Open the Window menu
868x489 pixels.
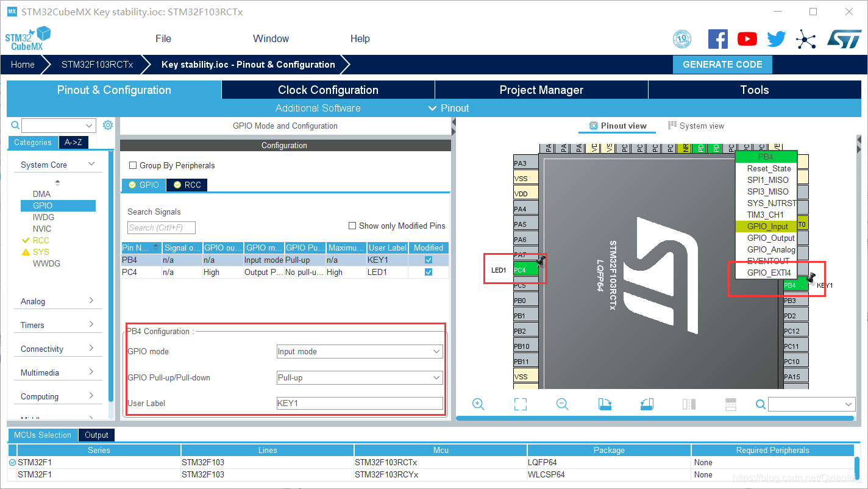tap(271, 38)
